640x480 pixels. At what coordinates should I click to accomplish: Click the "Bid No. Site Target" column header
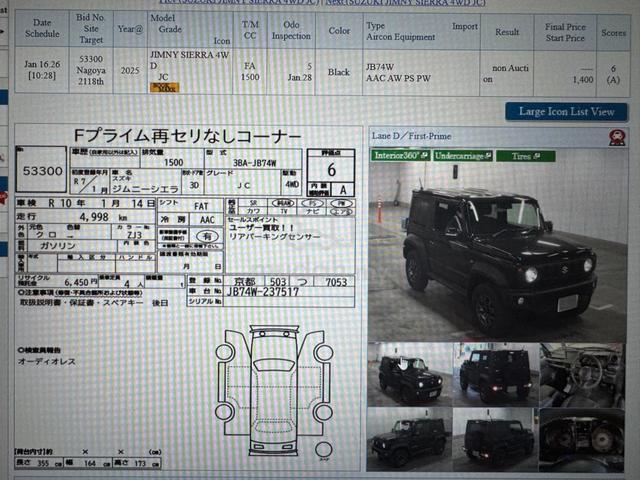point(91,29)
